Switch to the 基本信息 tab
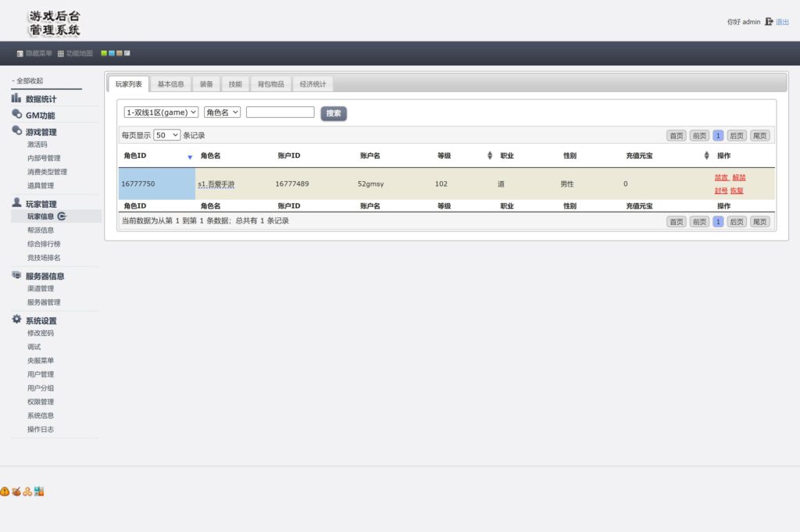 tap(170, 84)
